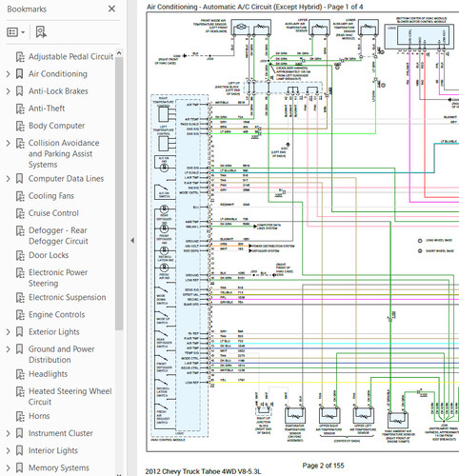The height and width of the screenshot is (476, 459).
Task: Expand the Interior Lights bookmark
Action: click(x=9, y=450)
